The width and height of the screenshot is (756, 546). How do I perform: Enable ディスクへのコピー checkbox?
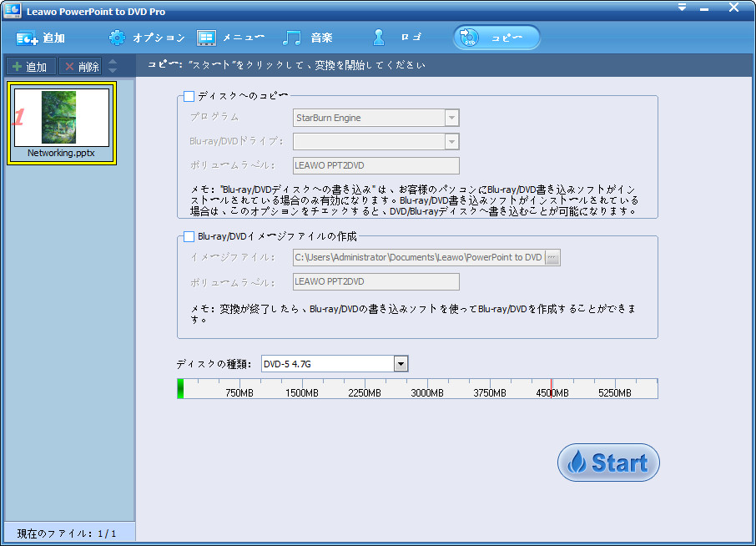tap(189, 97)
